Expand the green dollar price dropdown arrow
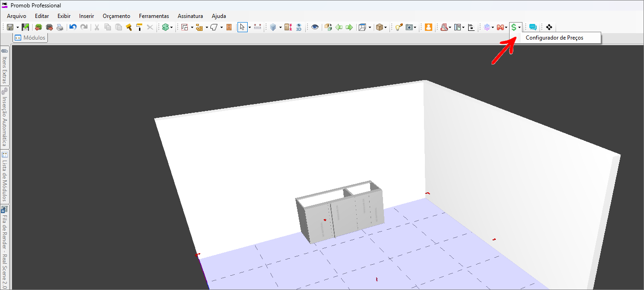The height and width of the screenshot is (290, 644). click(520, 27)
